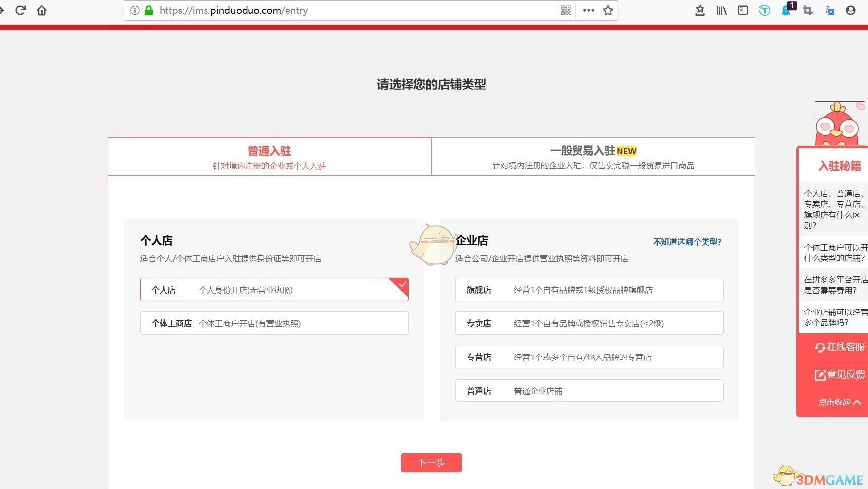Open the QR code icon in address bar

tap(566, 10)
